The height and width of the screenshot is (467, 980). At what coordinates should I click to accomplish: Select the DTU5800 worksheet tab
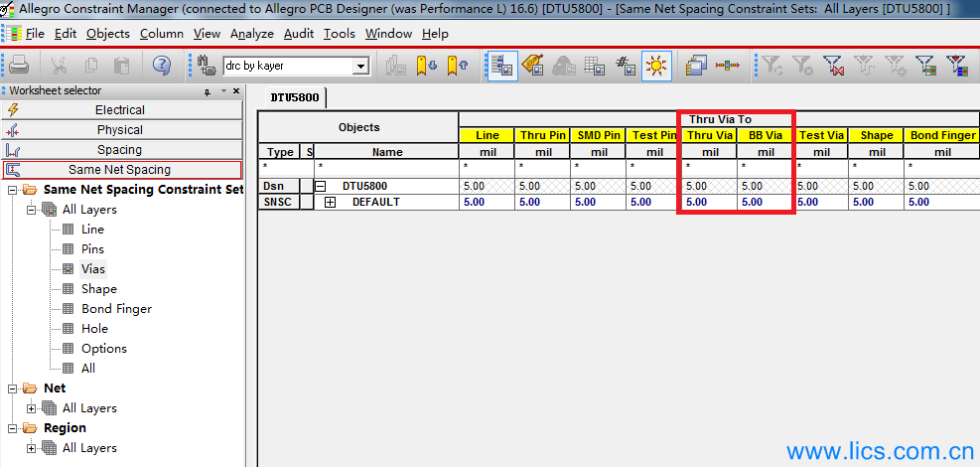coord(295,98)
